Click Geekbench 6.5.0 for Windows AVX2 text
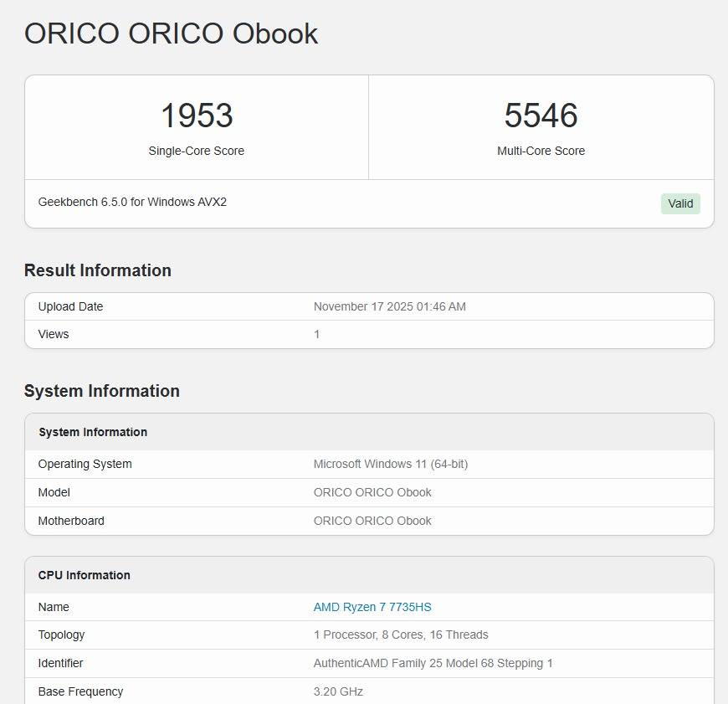 132,203
